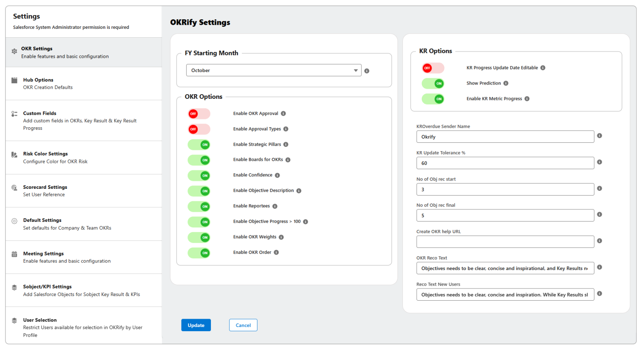Screen dimensions: 644x353
Task: Click the info icon next to FY Starting Month dropdown
Action: tap(367, 71)
